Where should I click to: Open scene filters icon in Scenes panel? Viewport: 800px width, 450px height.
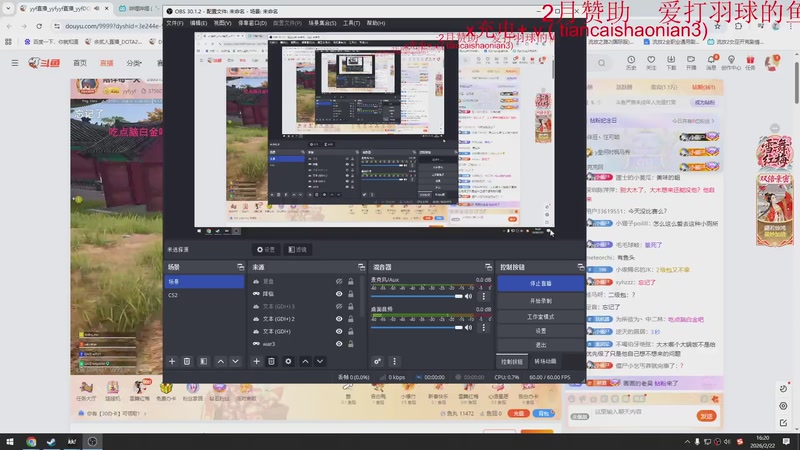(x=204, y=361)
